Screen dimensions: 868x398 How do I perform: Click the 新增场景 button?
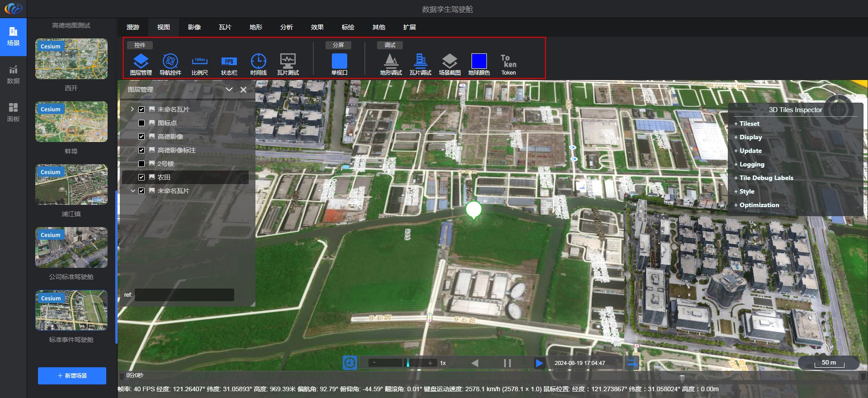point(72,376)
